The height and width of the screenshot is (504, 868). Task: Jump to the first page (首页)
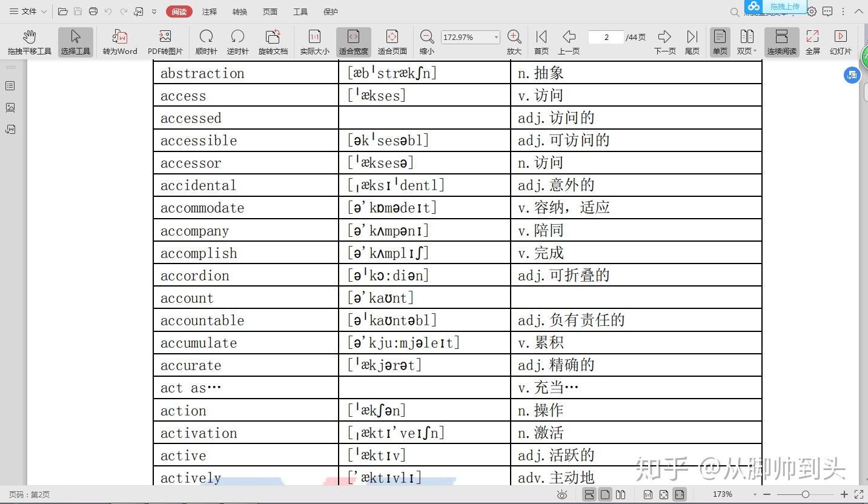coord(542,42)
